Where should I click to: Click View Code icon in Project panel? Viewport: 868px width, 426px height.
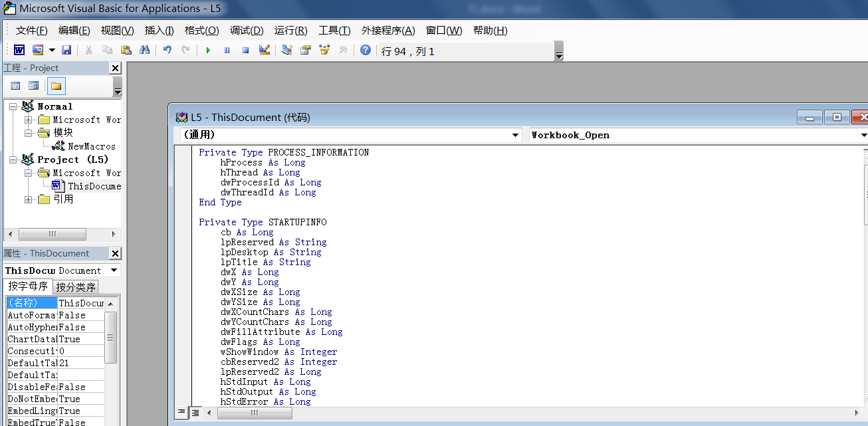[15, 86]
